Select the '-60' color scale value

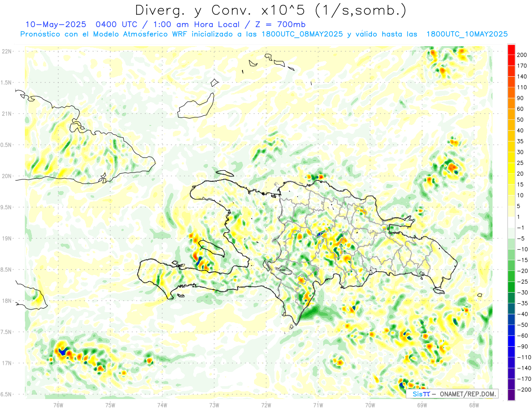click(x=523, y=336)
